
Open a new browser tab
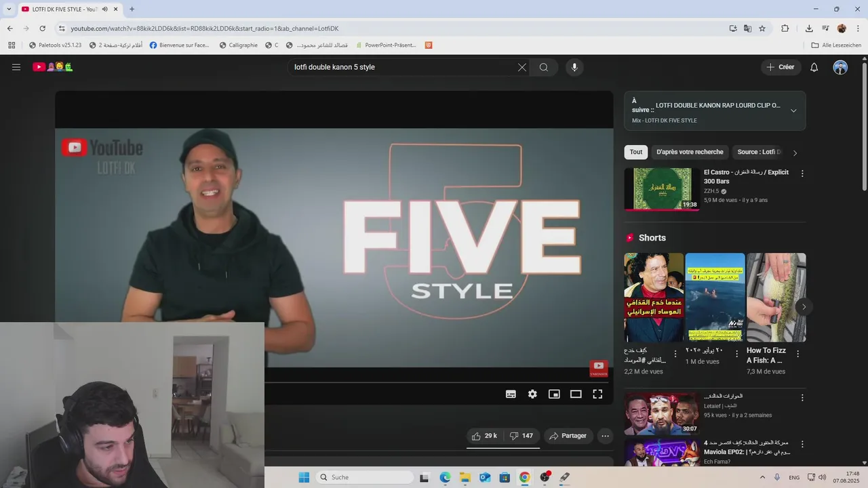(x=132, y=9)
